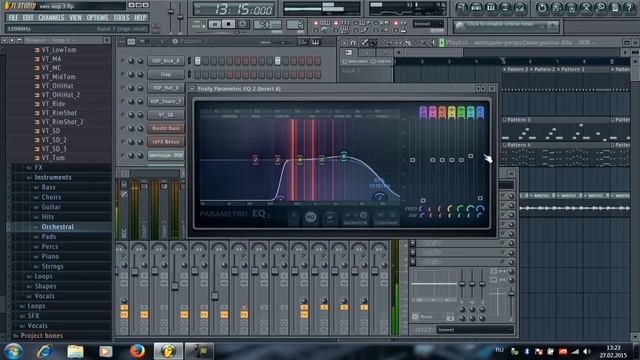Open Internet Explorer from taskbar
Image resolution: width=640 pixels, height=360 pixels.
(44, 351)
